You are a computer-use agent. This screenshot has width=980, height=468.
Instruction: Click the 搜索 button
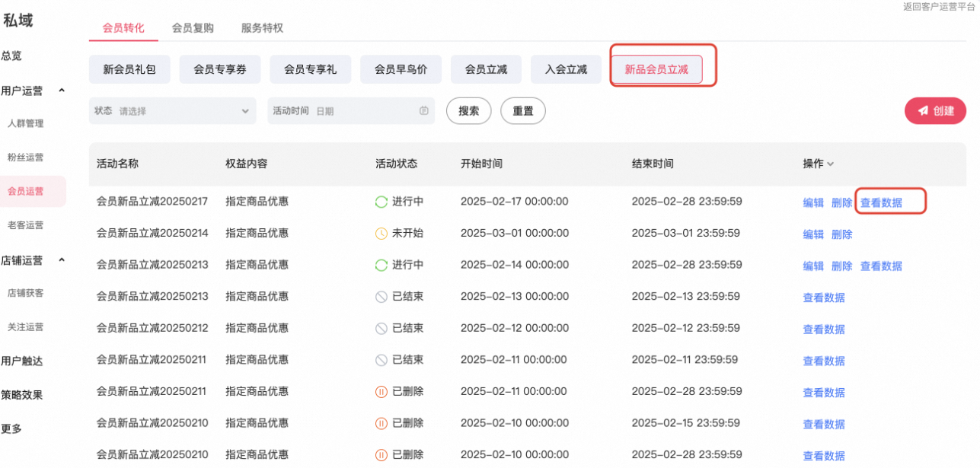coord(469,111)
